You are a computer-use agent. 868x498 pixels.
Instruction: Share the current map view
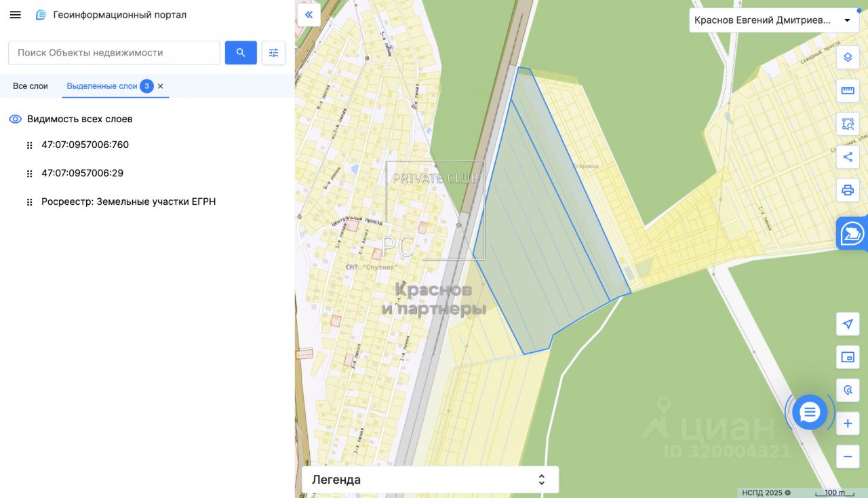pyautogui.click(x=848, y=157)
